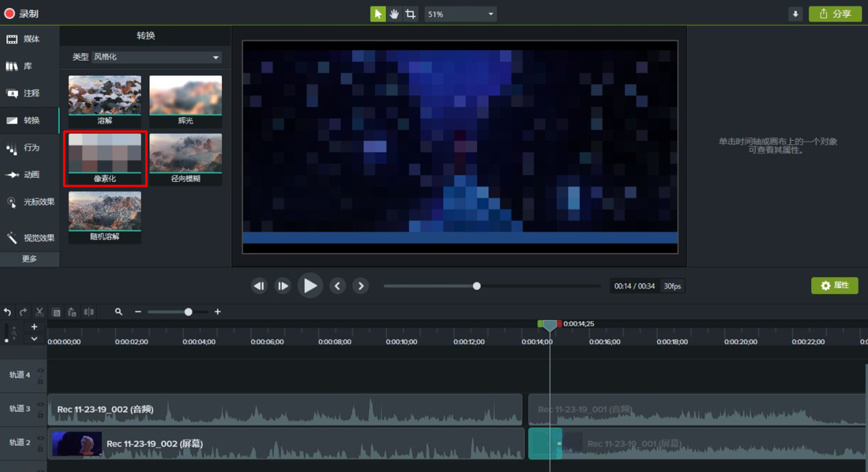
Task: Open the 51% canvas zoom dropdown
Action: click(460, 14)
